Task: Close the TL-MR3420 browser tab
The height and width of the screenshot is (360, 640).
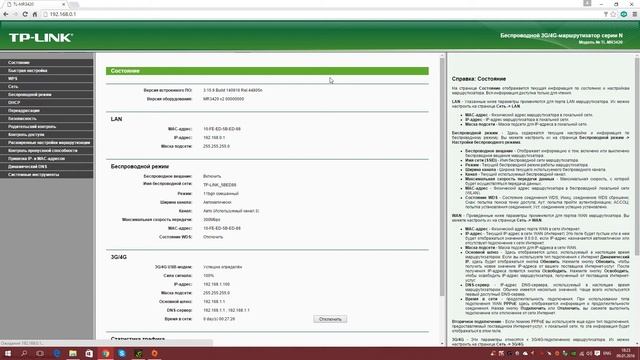Action: coord(64,4)
